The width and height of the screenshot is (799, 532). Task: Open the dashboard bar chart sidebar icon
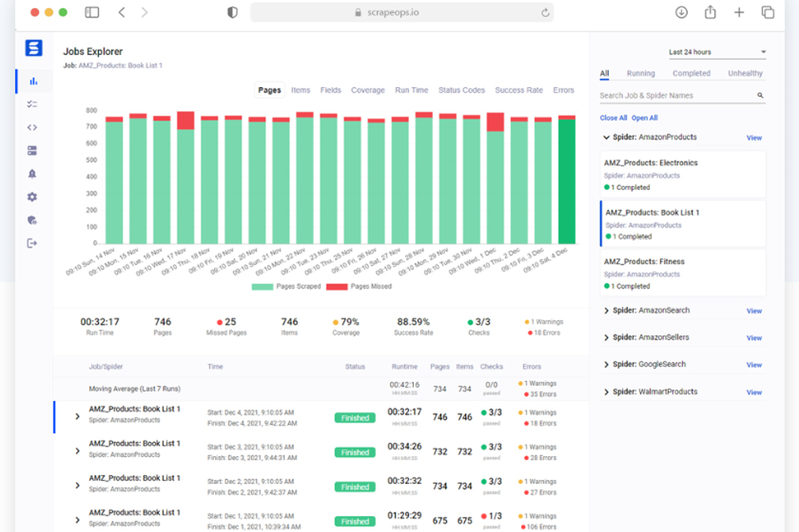pyautogui.click(x=33, y=81)
